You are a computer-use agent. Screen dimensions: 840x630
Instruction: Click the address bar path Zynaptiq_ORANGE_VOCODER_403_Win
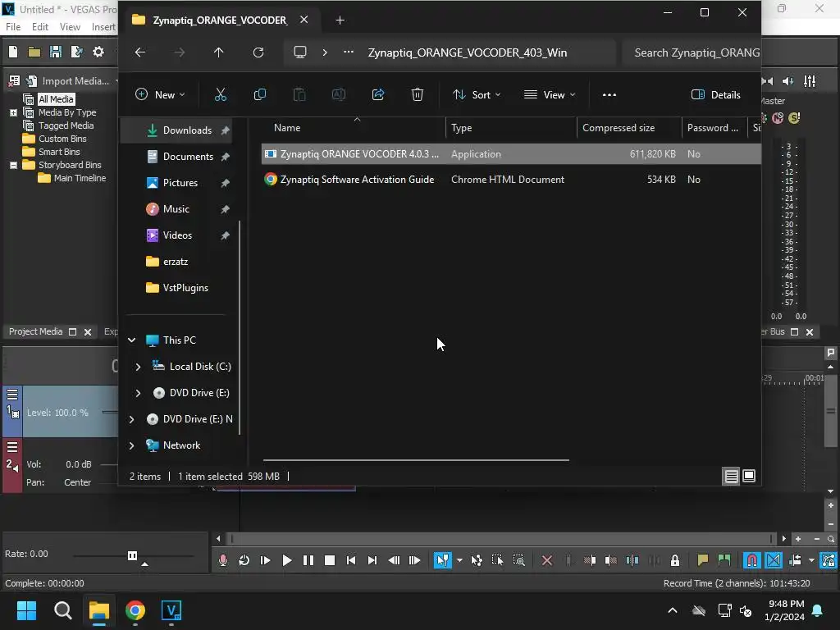click(467, 52)
